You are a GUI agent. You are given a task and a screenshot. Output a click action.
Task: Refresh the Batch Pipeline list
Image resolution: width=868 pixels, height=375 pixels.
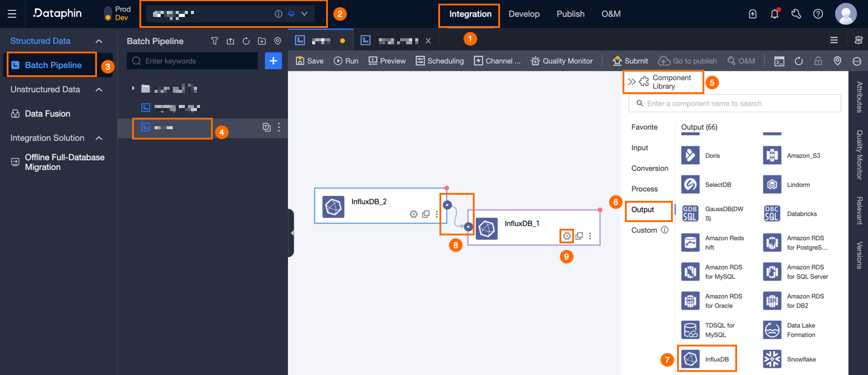point(246,41)
